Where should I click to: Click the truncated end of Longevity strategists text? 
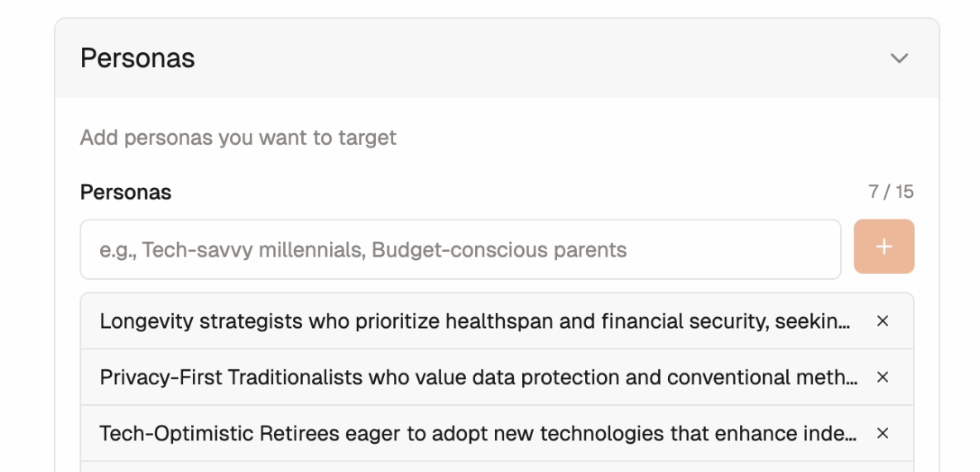pos(828,321)
